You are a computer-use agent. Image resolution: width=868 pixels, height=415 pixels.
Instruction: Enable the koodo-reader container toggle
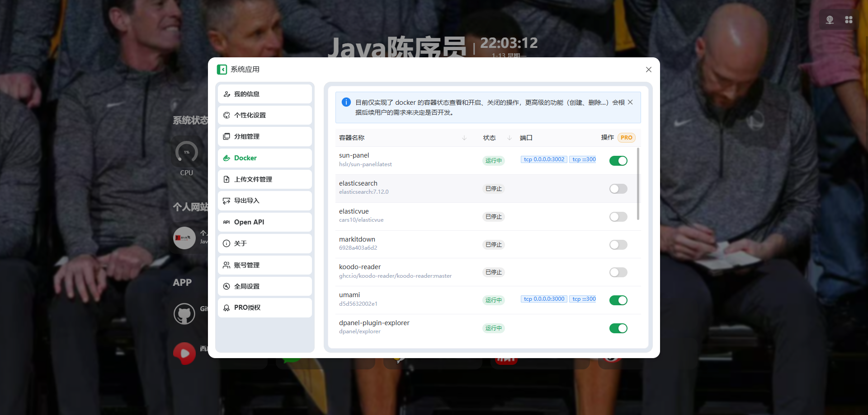pos(618,272)
